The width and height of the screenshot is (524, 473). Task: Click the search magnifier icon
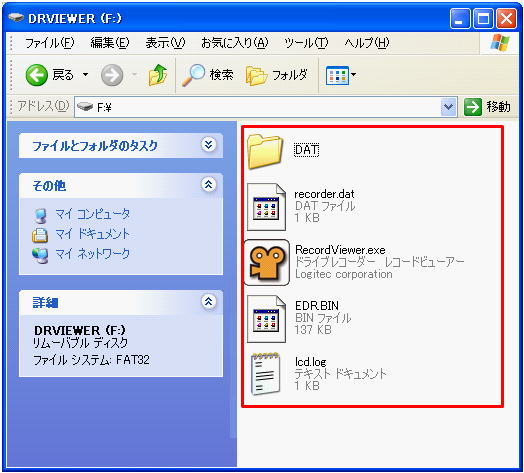click(x=193, y=75)
